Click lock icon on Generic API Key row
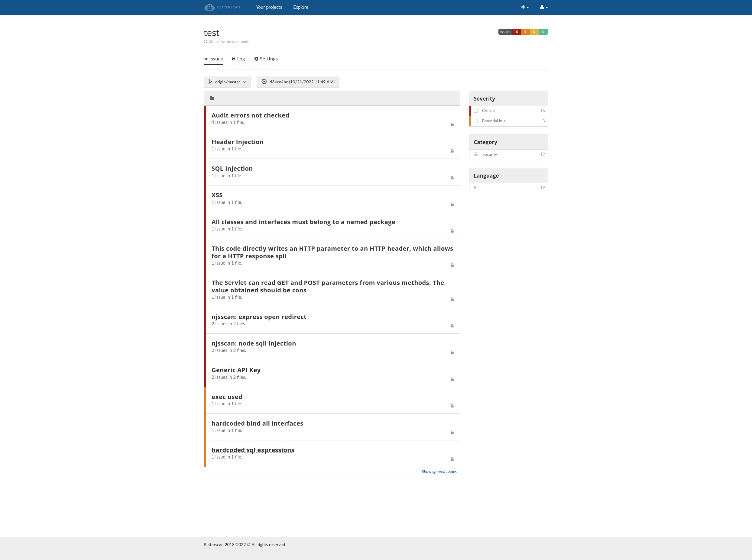Viewport: 752px width, 560px height. (x=452, y=379)
